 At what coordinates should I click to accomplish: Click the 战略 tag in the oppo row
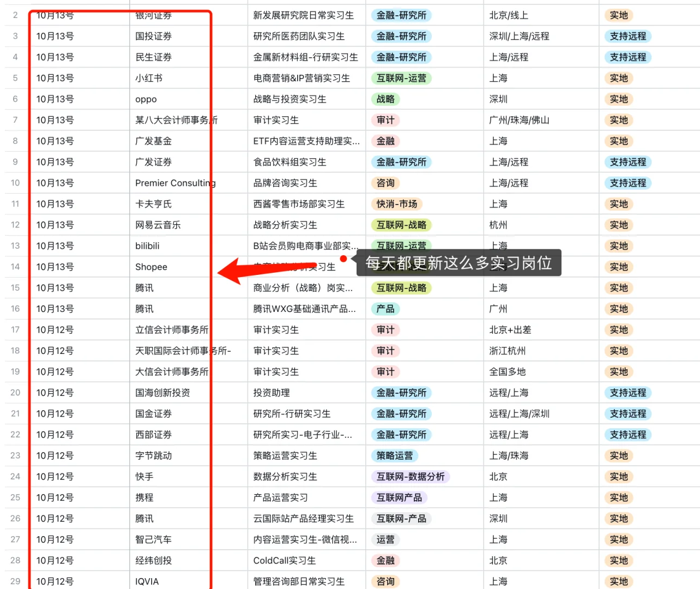[x=385, y=99]
